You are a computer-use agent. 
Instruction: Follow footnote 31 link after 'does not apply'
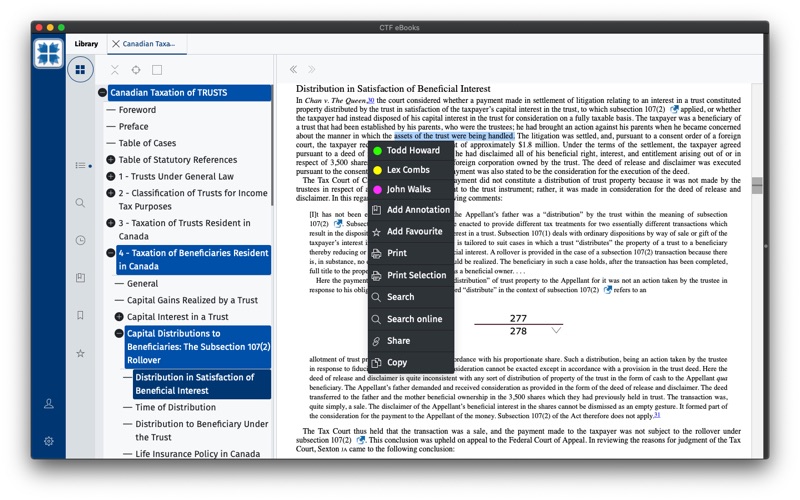point(657,415)
